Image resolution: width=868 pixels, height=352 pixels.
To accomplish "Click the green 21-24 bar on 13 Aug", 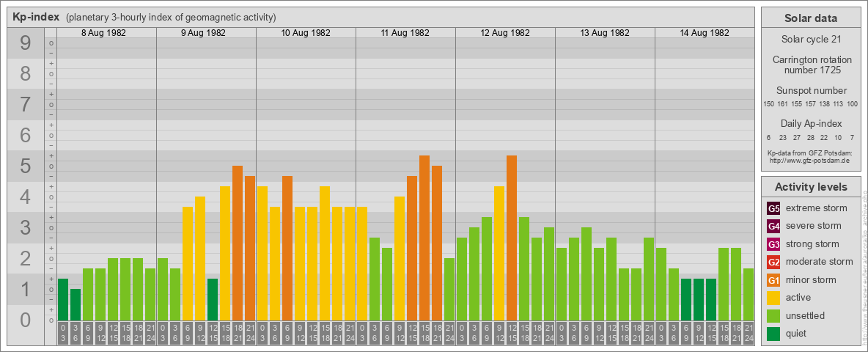I will (x=649, y=279).
